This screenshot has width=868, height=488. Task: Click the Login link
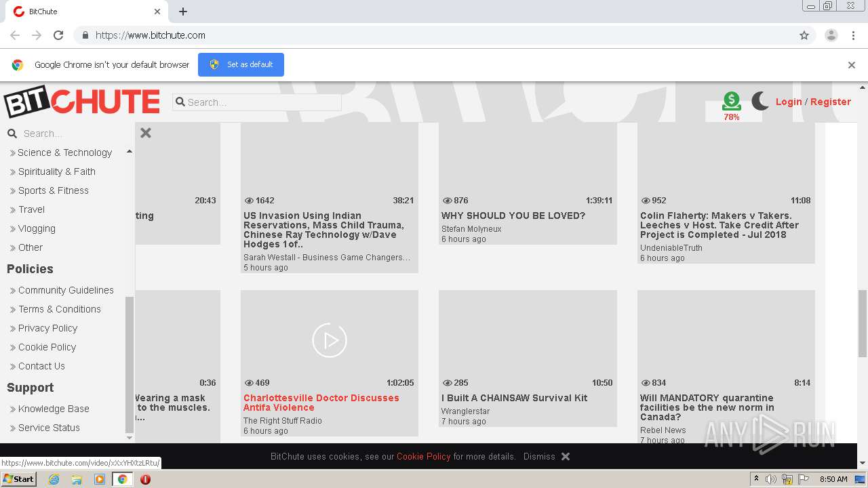(x=789, y=102)
